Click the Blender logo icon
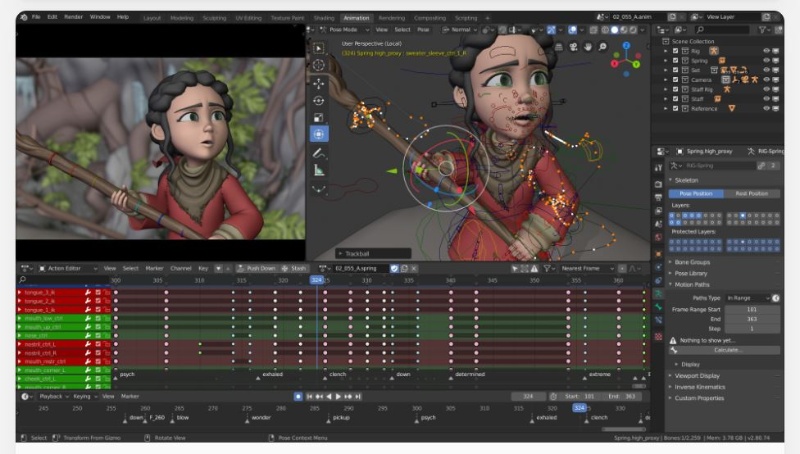Viewport: 800px width, 454px height. pos(24,17)
